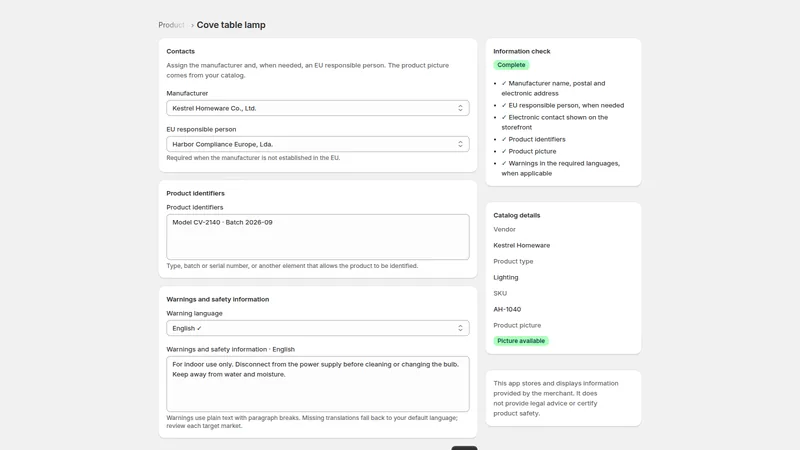This screenshot has height=450, width=800.
Task: Click the Product identifiers text area
Action: point(317,237)
